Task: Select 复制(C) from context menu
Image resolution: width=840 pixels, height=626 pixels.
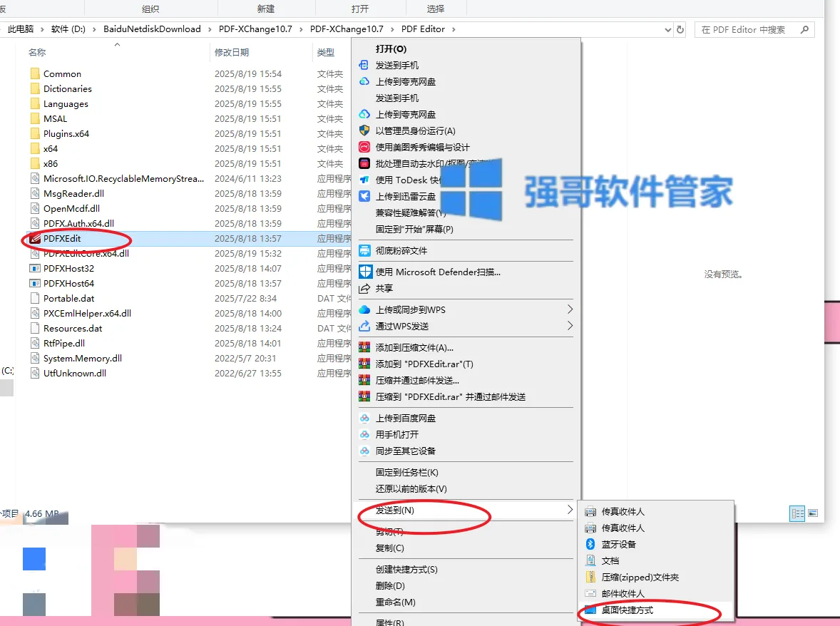Action: (390, 548)
